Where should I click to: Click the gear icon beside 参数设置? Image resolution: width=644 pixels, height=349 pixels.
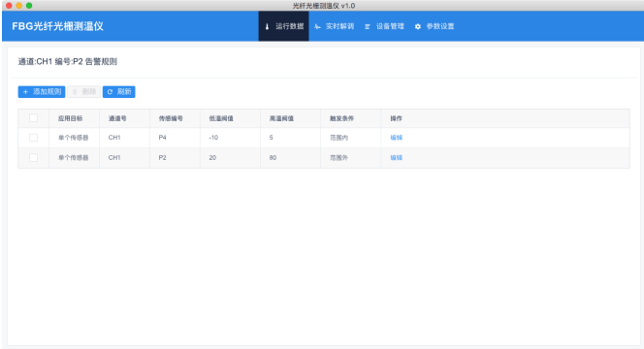418,27
